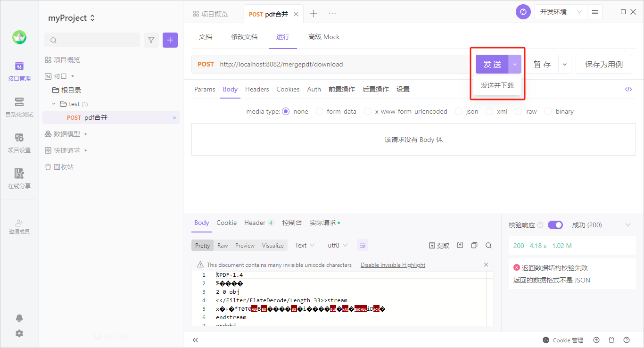Click the purple plus add button
The height and width of the screenshot is (348, 644).
[x=170, y=40]
